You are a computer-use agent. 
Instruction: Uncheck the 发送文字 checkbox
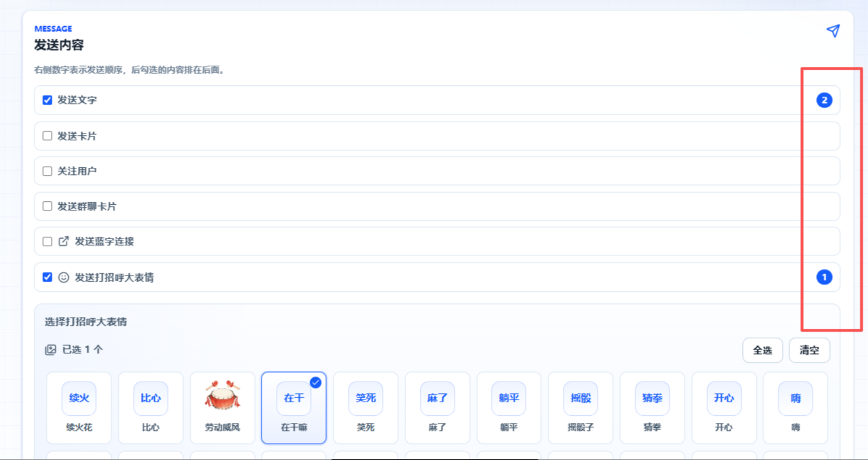(x=48, y=100)
